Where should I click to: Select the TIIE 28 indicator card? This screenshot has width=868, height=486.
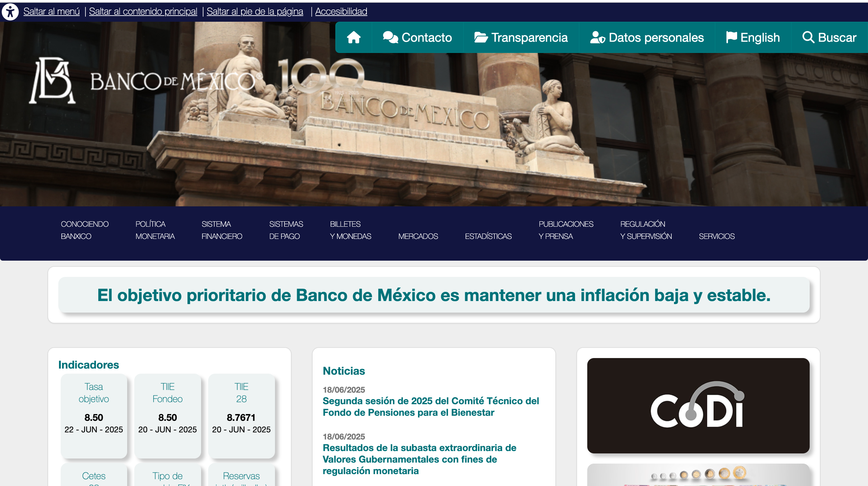[x=241, y=416]
